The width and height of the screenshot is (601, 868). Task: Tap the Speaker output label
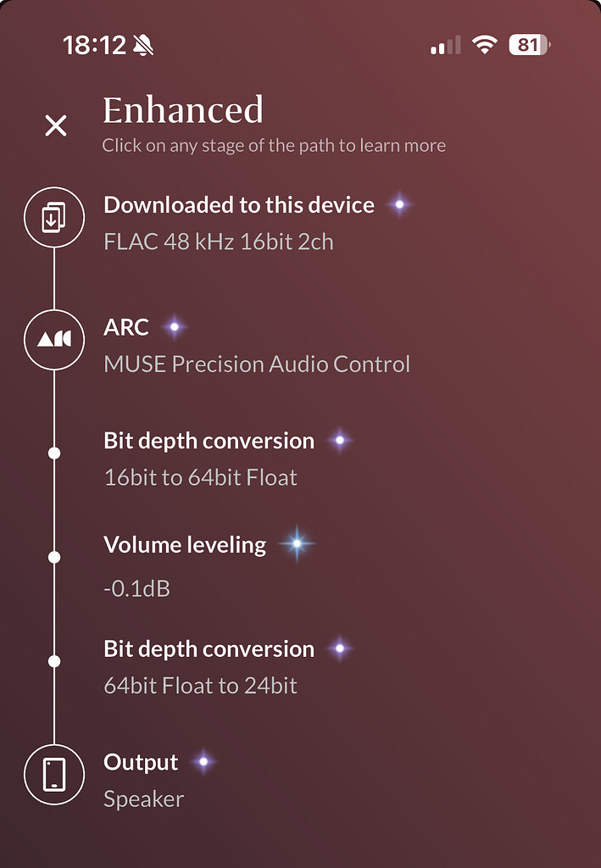coord(142,798)
